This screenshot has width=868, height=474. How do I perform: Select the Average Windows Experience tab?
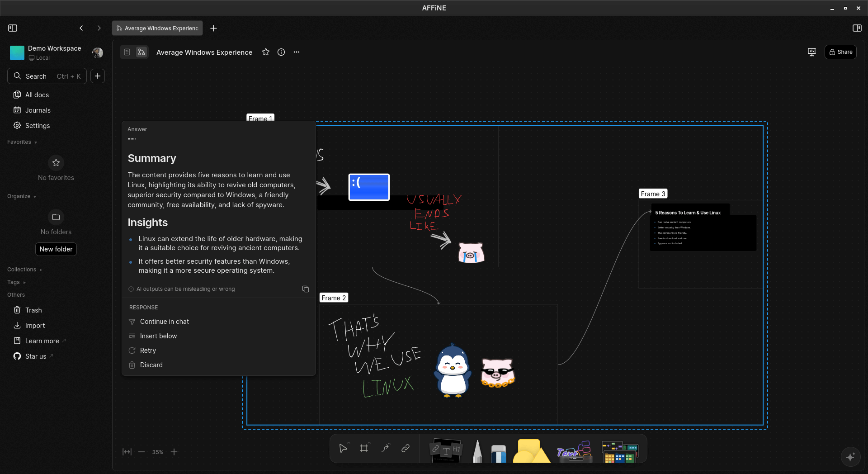tap(157, 28)
